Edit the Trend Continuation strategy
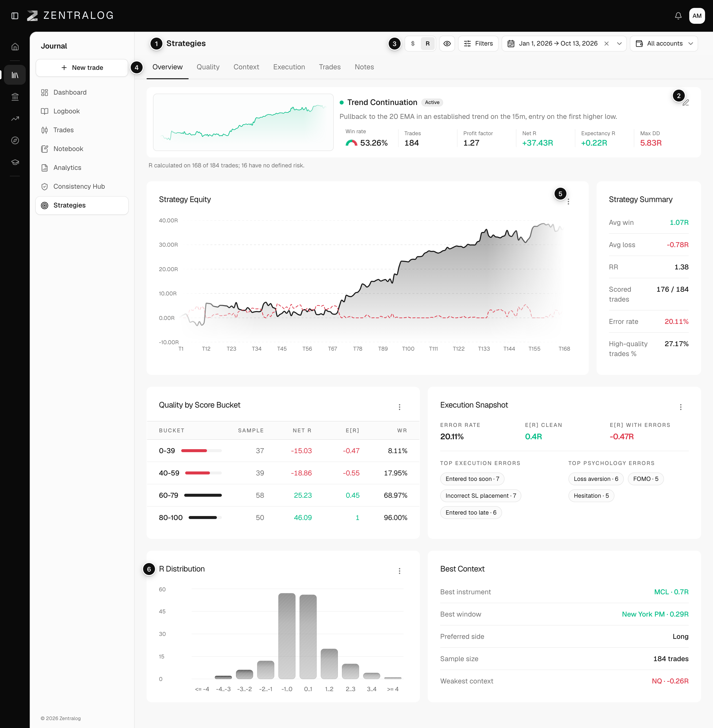 686,103
